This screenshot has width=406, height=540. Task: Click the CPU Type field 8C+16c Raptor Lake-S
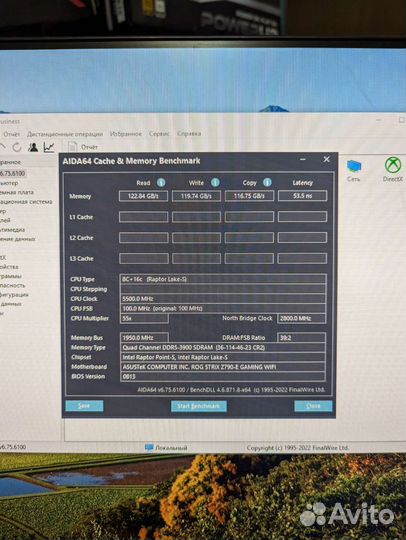[223, 279]
